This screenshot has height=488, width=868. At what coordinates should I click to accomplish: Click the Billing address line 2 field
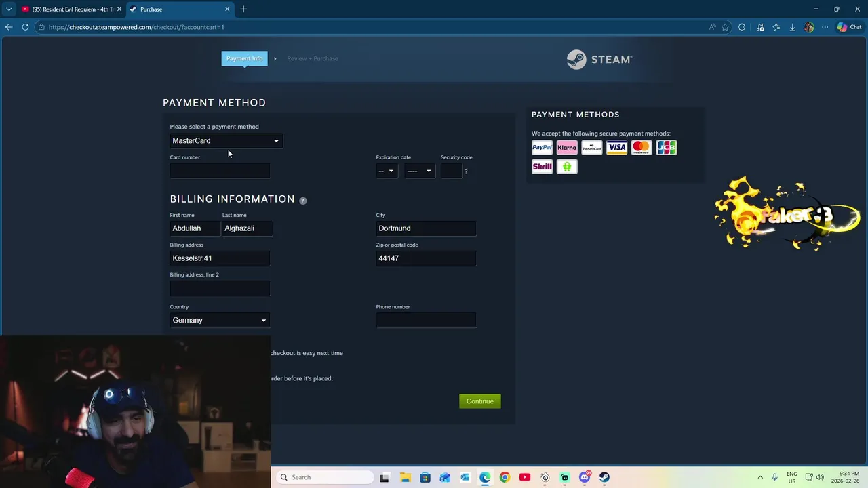220,288
